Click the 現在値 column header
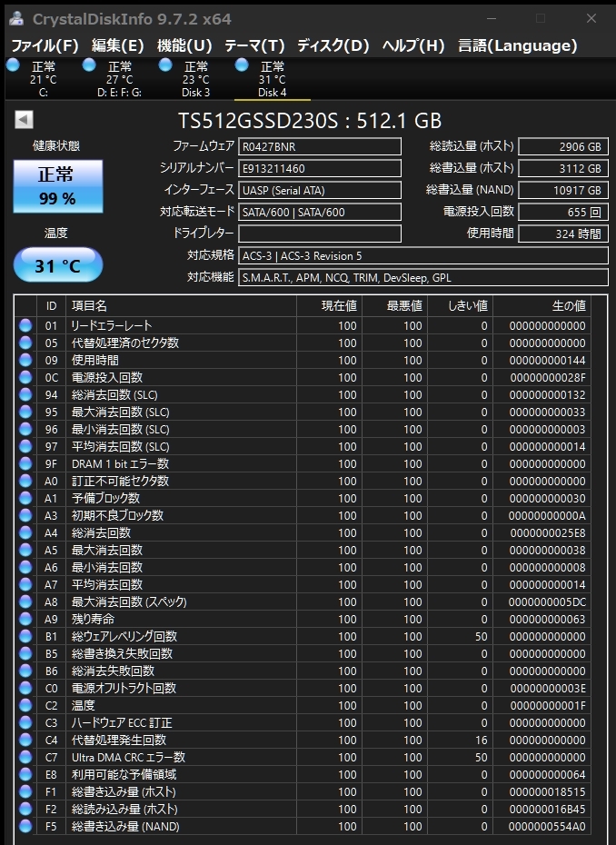This screenshot has height=845, width=616. pyautogui.click(x=329, y=306)
